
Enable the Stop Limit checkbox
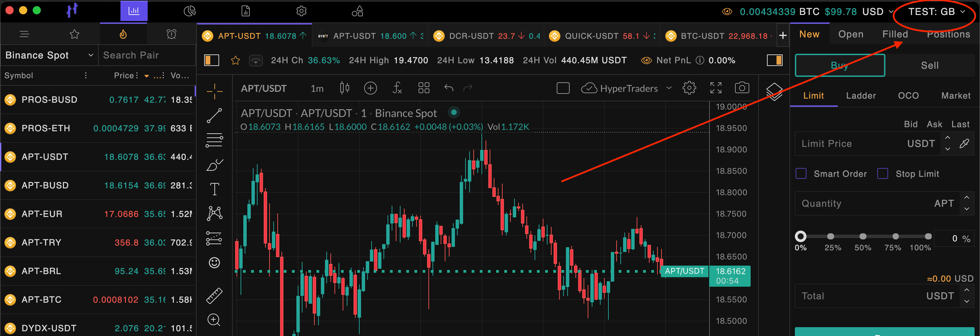click(883, 174)
